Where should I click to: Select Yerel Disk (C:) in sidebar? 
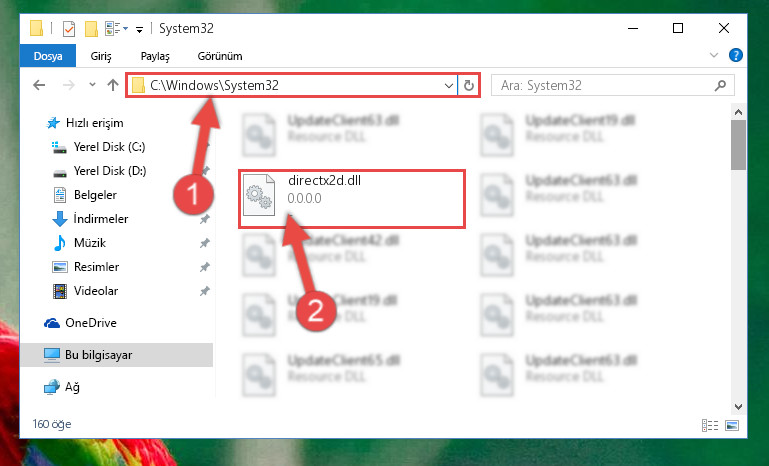pos(109,147)
